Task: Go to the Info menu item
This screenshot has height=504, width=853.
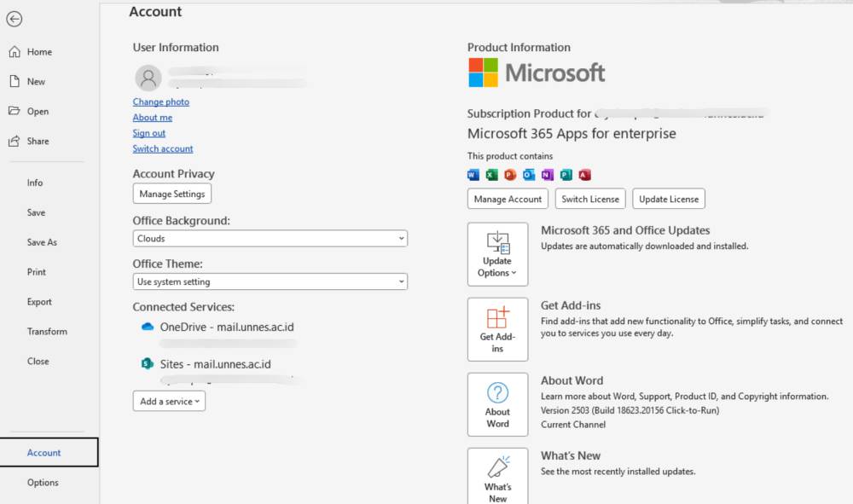Action: coord(35,182)
